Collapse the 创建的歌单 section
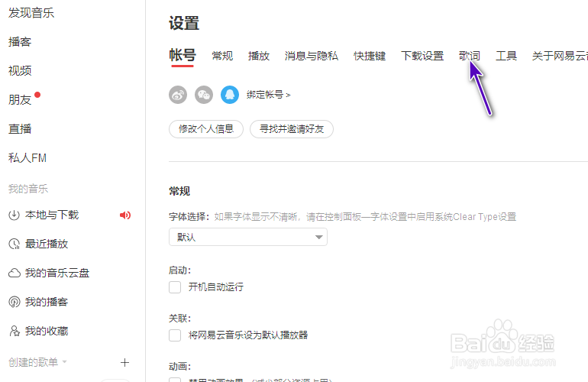588x382 pixels. [x=37, y=362]
